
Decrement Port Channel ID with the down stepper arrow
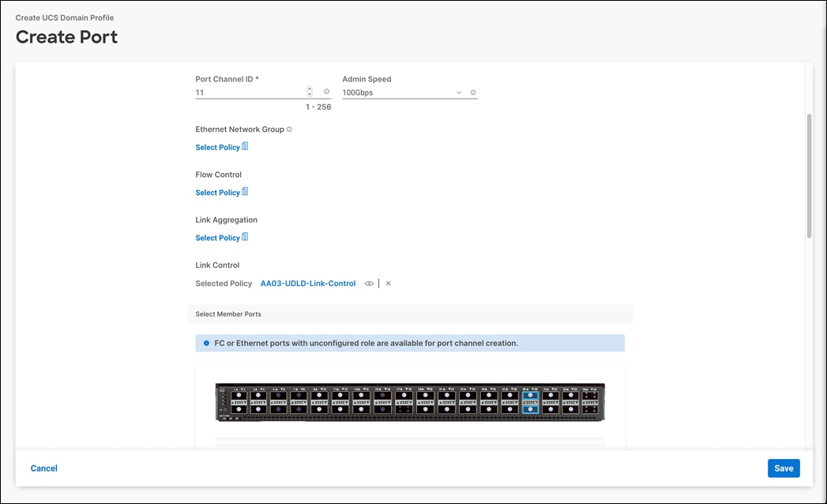coord(309,94)
